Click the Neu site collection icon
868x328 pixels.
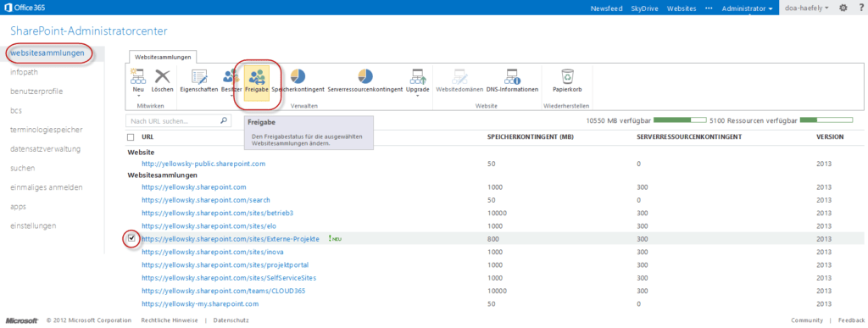click(x=137, y=75)
